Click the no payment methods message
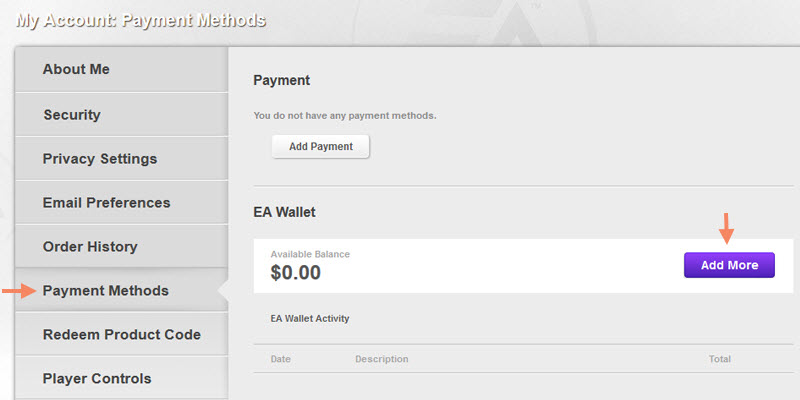Screen dimensions: 800x400 345,116
